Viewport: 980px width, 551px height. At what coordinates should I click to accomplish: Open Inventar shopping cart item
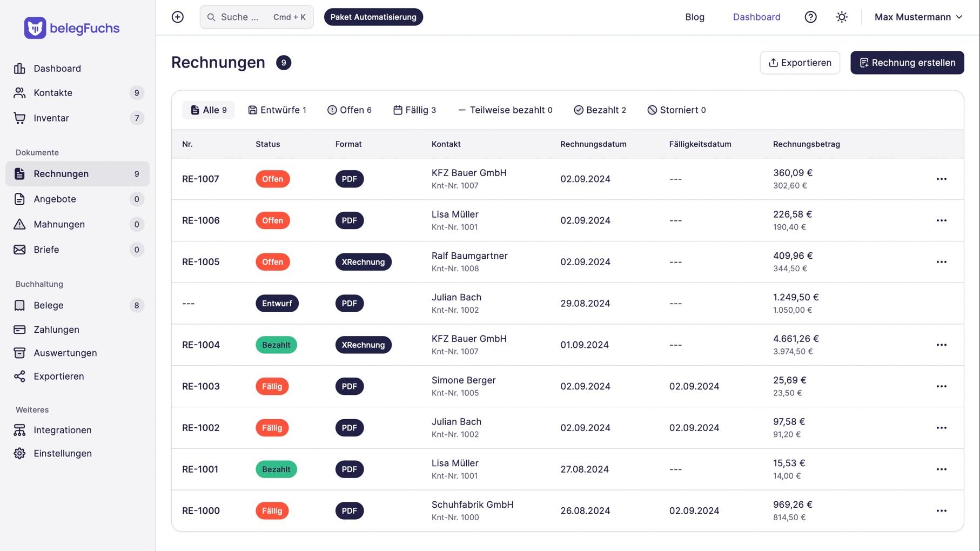coord(77,118)
